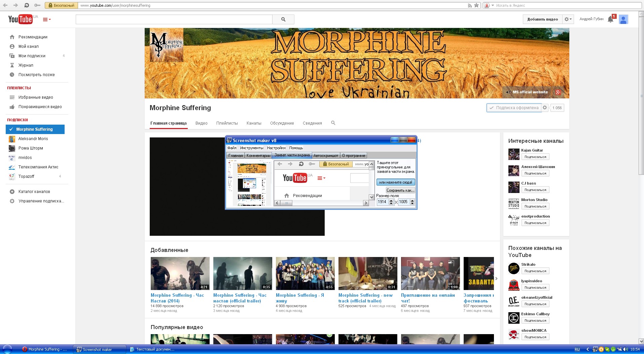Open the Андрей Губин account menu

tap(592, 19)
